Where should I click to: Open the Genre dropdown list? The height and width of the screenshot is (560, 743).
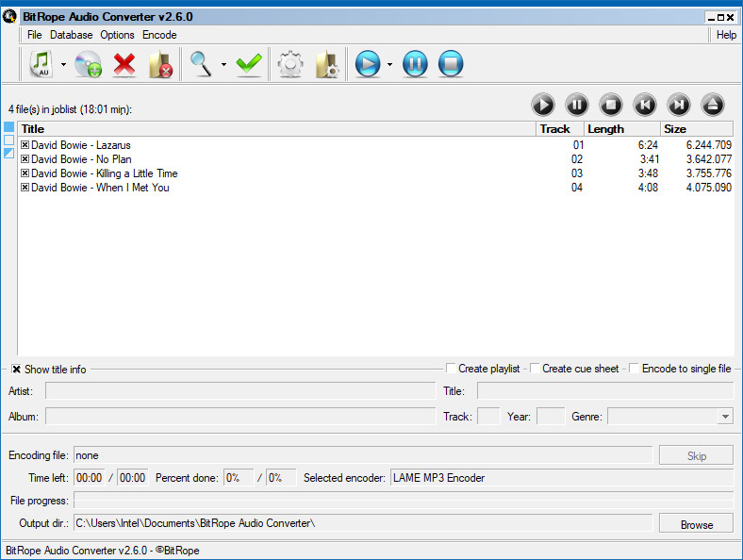pos(724,417)
